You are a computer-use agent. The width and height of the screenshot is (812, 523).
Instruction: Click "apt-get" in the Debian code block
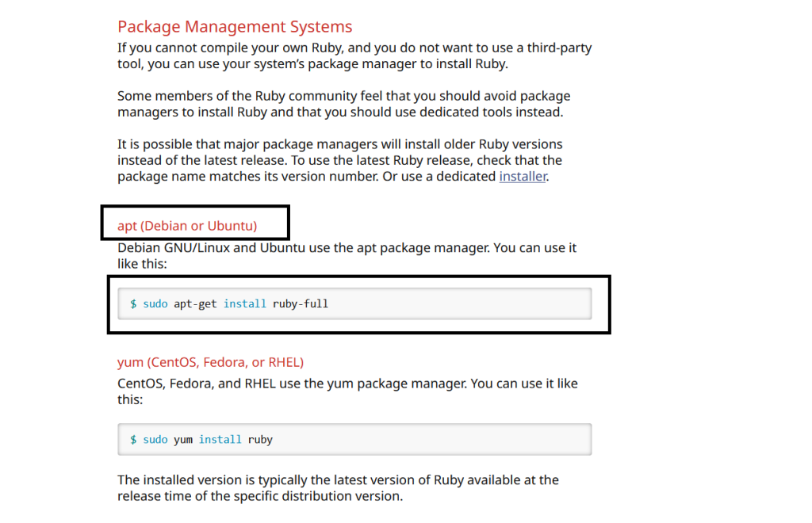(195, 303)
